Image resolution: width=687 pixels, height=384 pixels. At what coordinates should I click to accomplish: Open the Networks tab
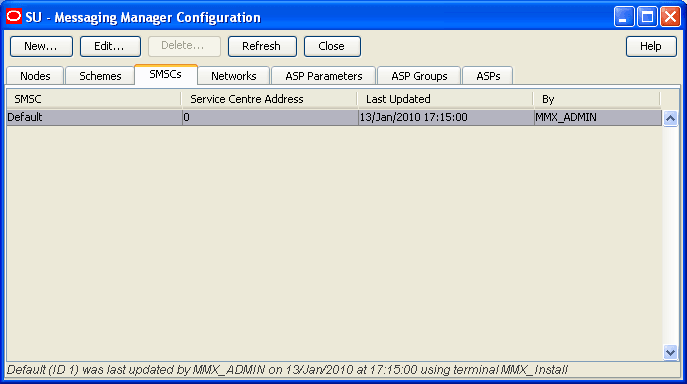click(x=234, y=76)
